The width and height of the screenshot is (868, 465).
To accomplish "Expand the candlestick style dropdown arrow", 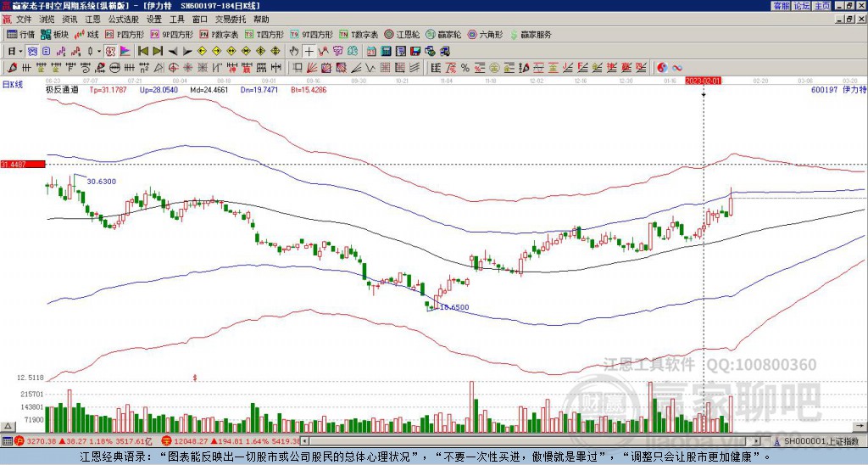I will [100, 52].
